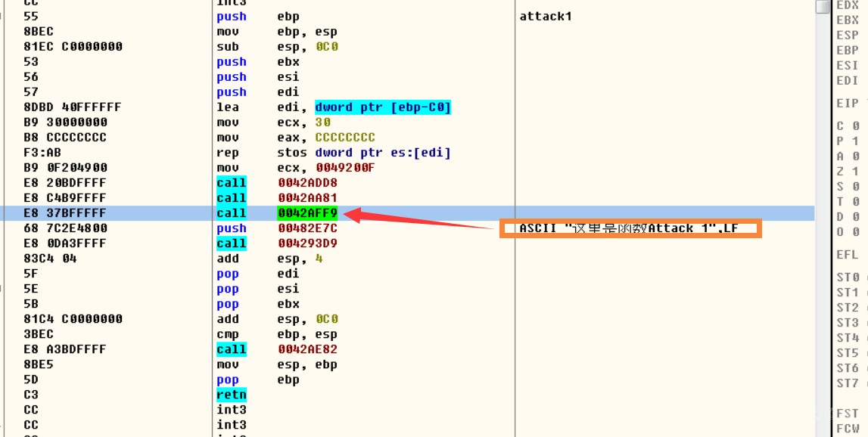Click the EBX register entry
Screen dimensions: 868x437
click(848, 20)
